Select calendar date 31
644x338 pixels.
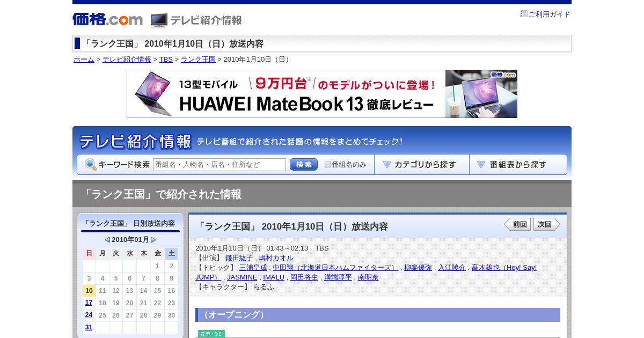(89, 327)
